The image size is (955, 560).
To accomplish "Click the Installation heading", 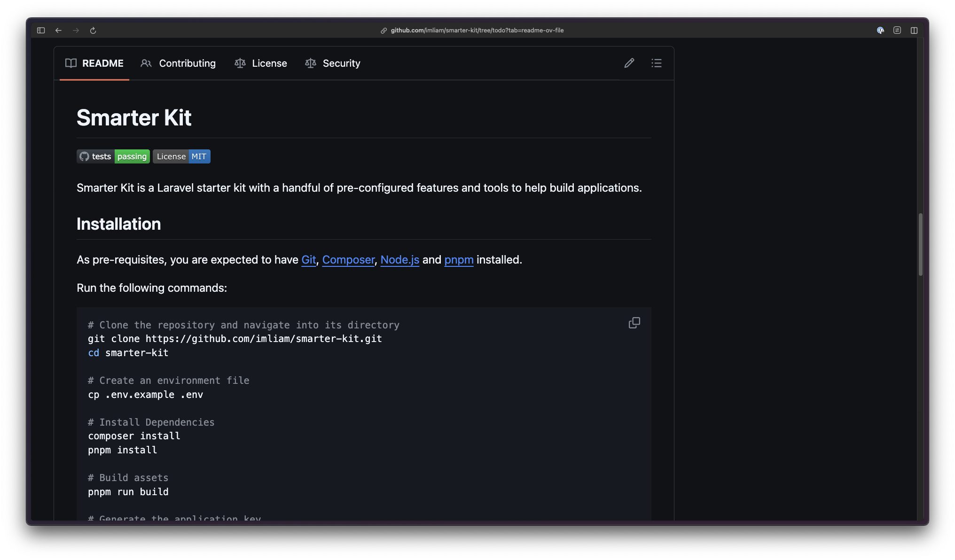I will 119,224.
